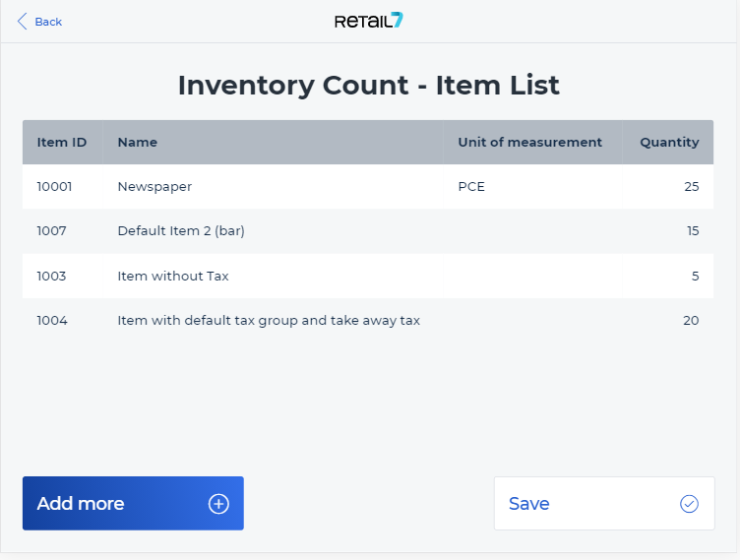Screen dimensions: 740x560
Task: Select the Default Item 2 (bar) row
Action: [368, 231]
